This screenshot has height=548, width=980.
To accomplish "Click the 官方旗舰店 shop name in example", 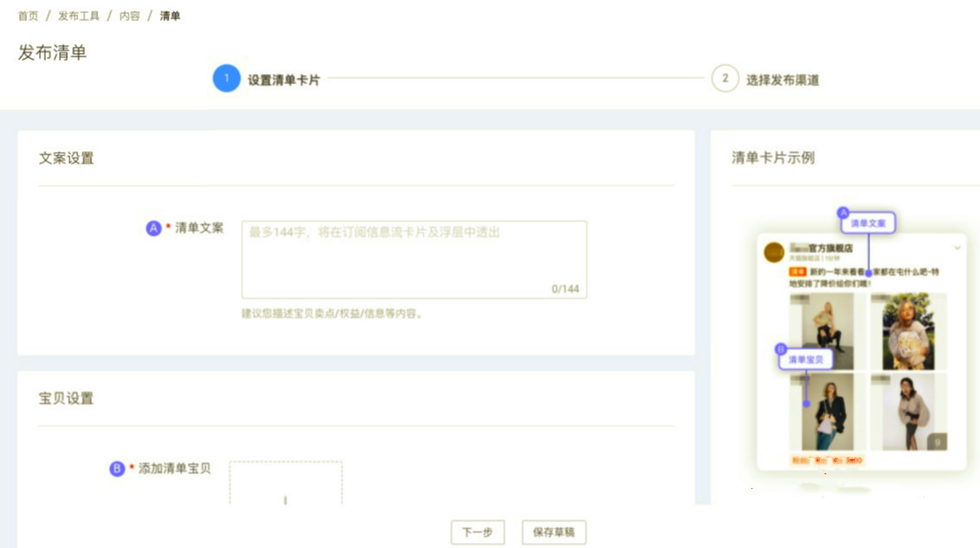I will point(821,248).
